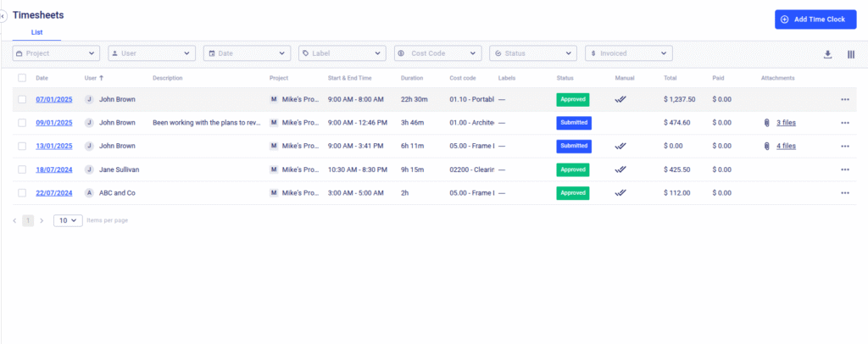Check the box for the 18/07/2024 timesheet

click(22, 169)
